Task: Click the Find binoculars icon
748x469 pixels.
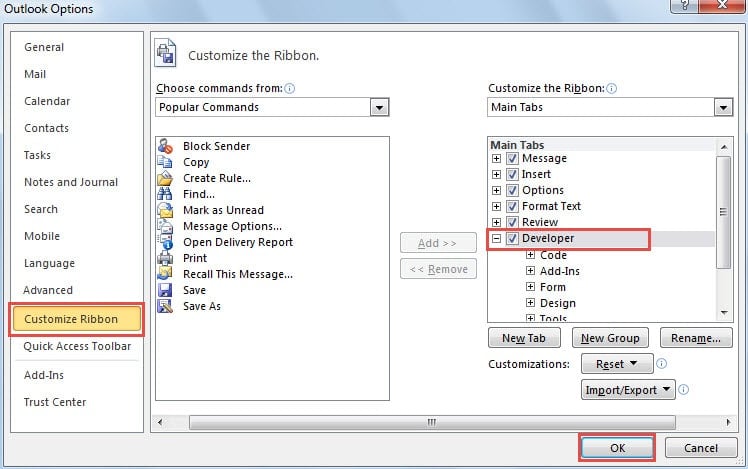Action: click(x=165, y=194)
